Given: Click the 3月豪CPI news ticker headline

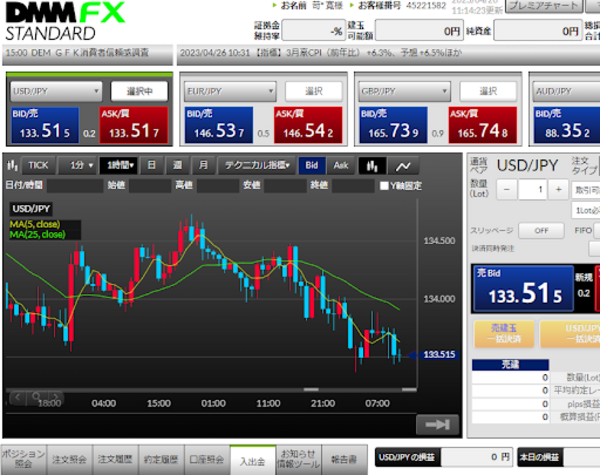Looking at the screenshot, I should pyautogui.click(x=321, y=53).
